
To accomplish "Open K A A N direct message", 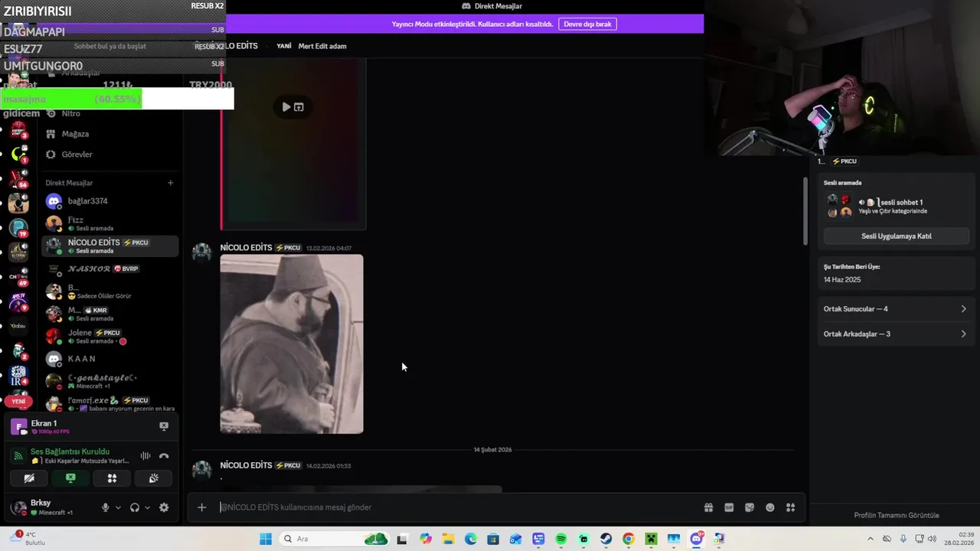I will (x=110, y=359).
